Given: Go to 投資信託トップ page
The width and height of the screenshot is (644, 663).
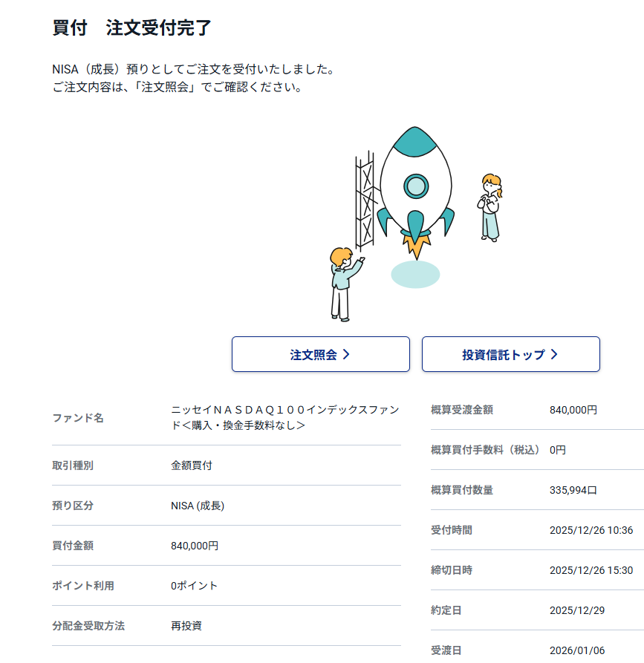Looking at the screenshot, I should pos(510,354).
